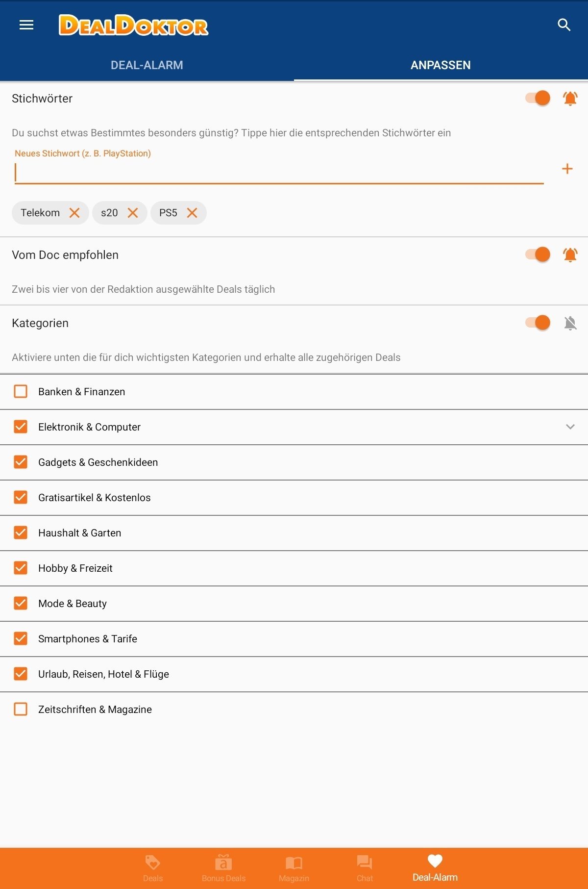Open Bonus Deals in bottom navigation
Viewport: 588px width, 889px height.
pos(223,868)
